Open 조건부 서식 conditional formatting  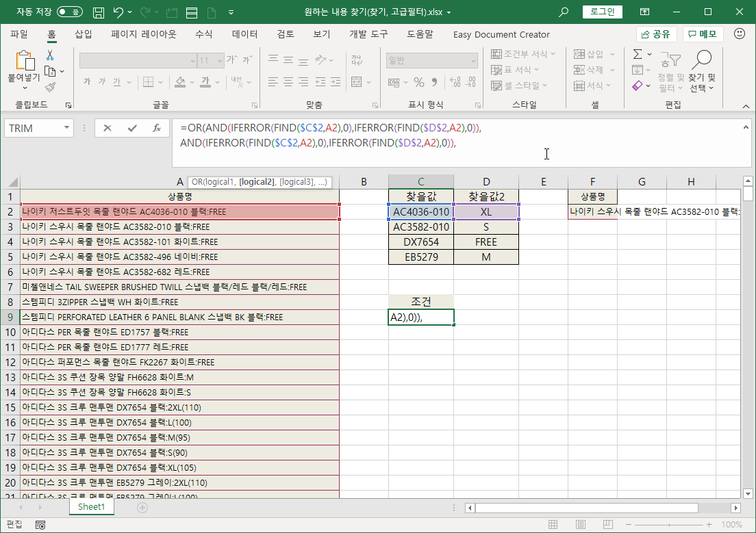tap(523, 54)
